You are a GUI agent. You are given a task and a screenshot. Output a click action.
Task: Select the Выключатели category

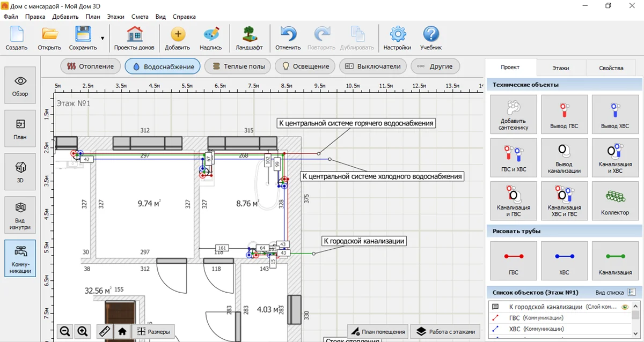(x=373, y=66)
